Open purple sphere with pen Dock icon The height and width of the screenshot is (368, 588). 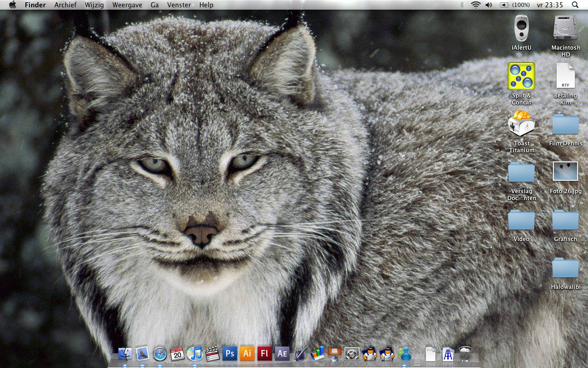[300, 354]
